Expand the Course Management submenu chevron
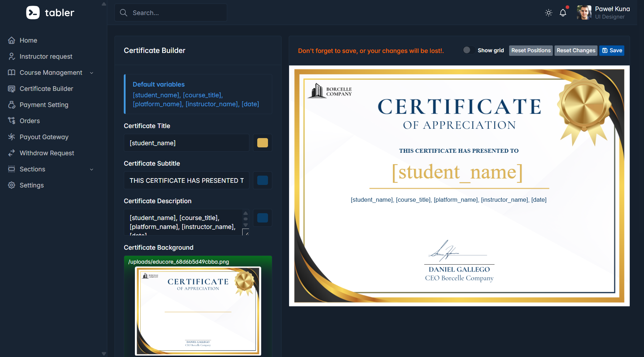The height and width of the screenshot is (357, 644). point(92,73)
